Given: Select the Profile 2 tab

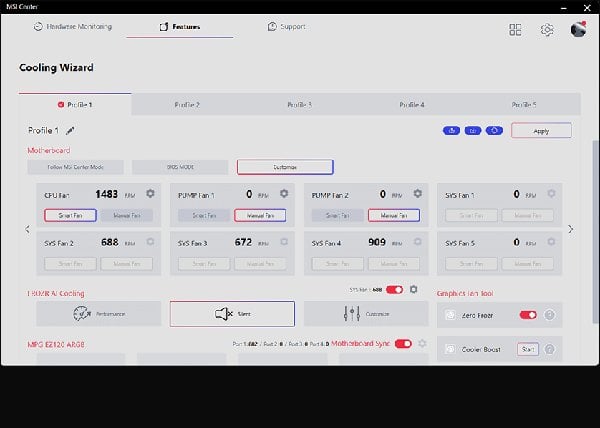Looking at the screenshot, I should [187, 104].
